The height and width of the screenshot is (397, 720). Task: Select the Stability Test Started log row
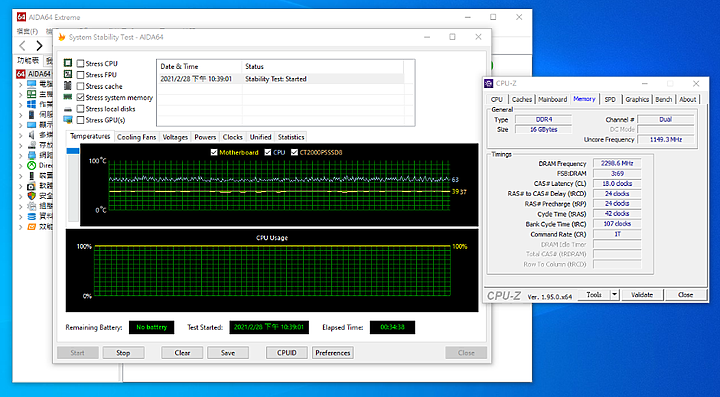pos(281,79)
